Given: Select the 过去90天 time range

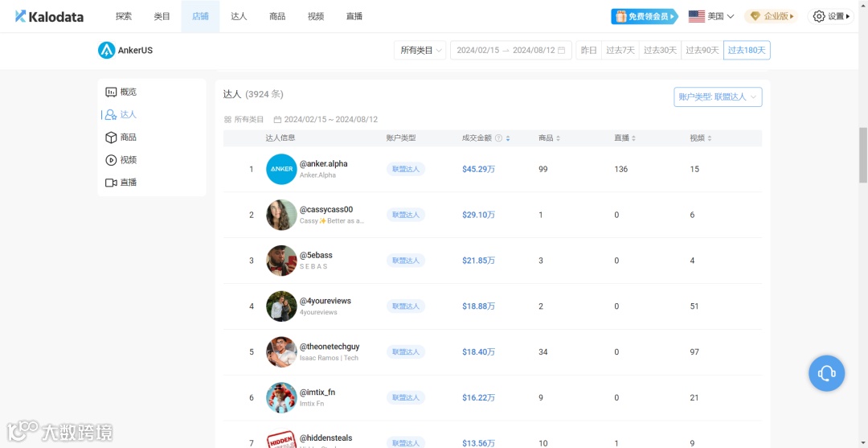Looking at the screenshot, I should 702,51.
